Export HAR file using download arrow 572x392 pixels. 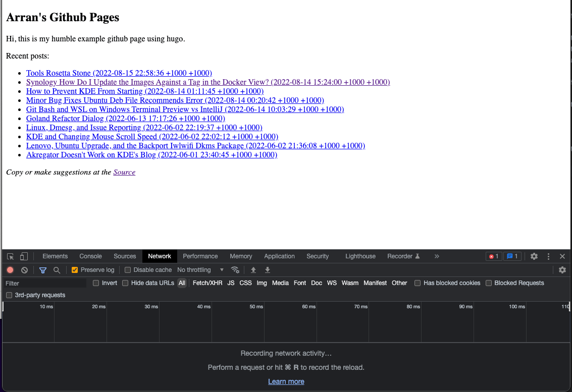pyautogui.click(x=267, y=270)
